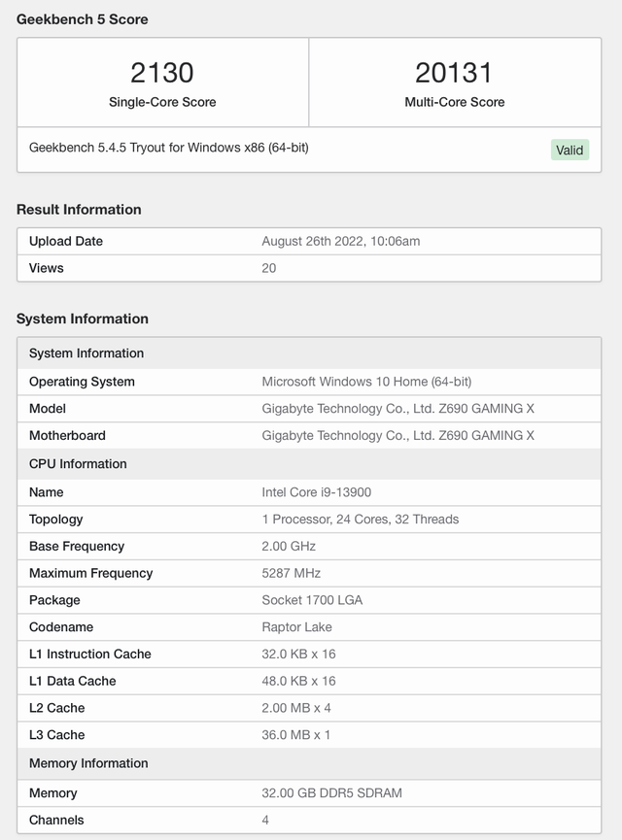Select 1 Processor, 24 Cores, 32 Threads
The height and width of the screenshot is (840, 622).
(361, 520)
